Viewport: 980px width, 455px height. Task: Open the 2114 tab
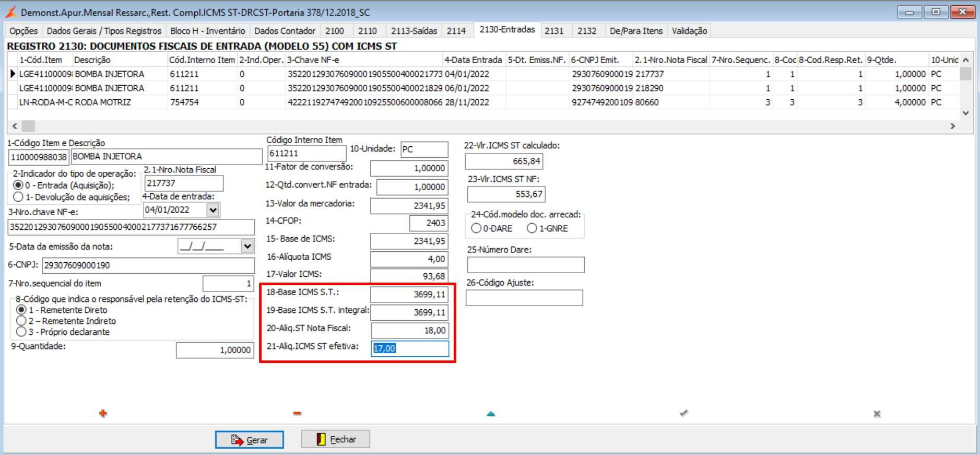tap(456, 31)
